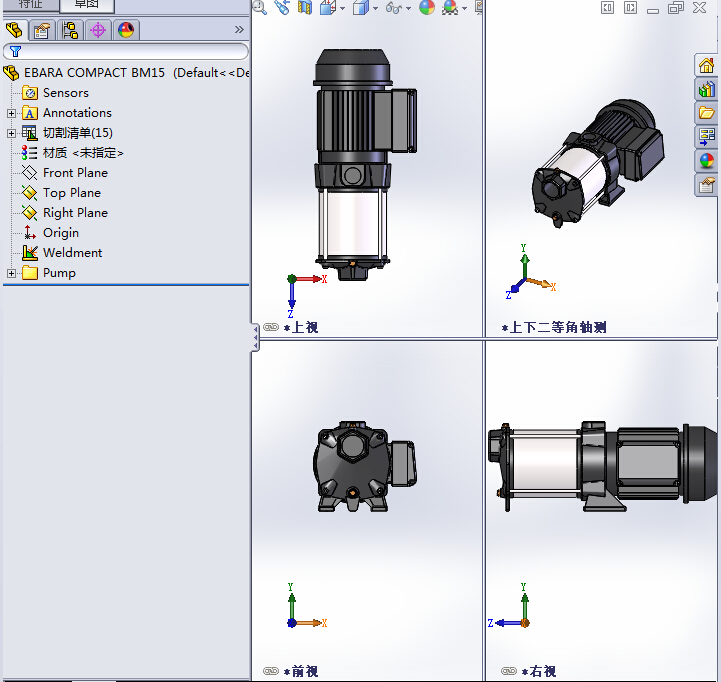This screenshot has height=682, width=721.
Task: Click the Sensors folder icon
Action: pyautogui.click(x=30, y=93)
